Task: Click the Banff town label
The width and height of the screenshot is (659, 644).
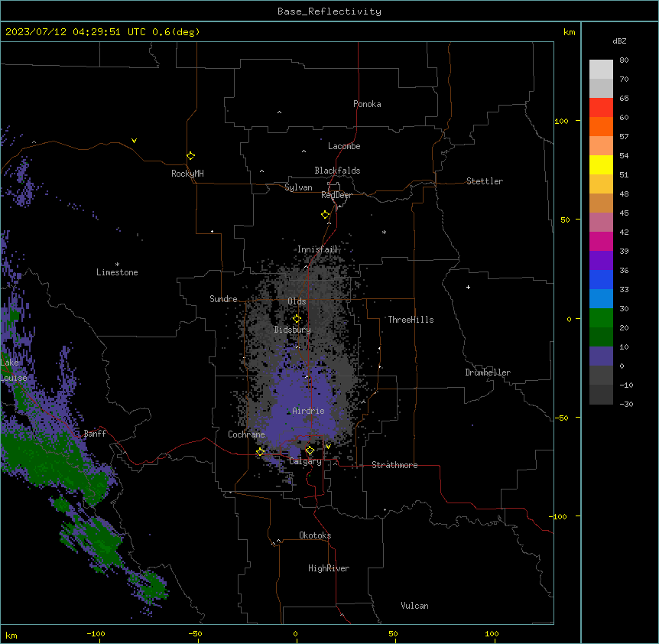Action: pos(95,434)
